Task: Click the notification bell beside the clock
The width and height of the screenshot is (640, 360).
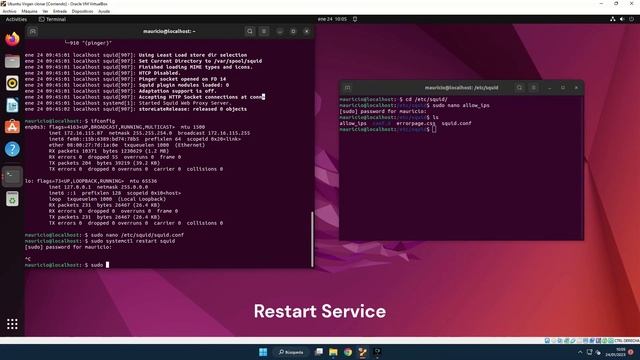Action: [355, 19]
